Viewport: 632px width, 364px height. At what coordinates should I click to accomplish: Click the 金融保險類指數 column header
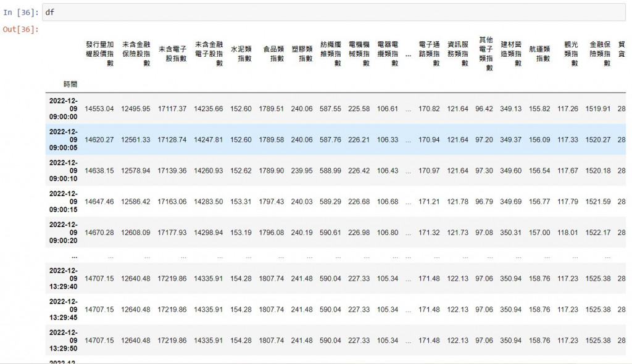point(600,54)
